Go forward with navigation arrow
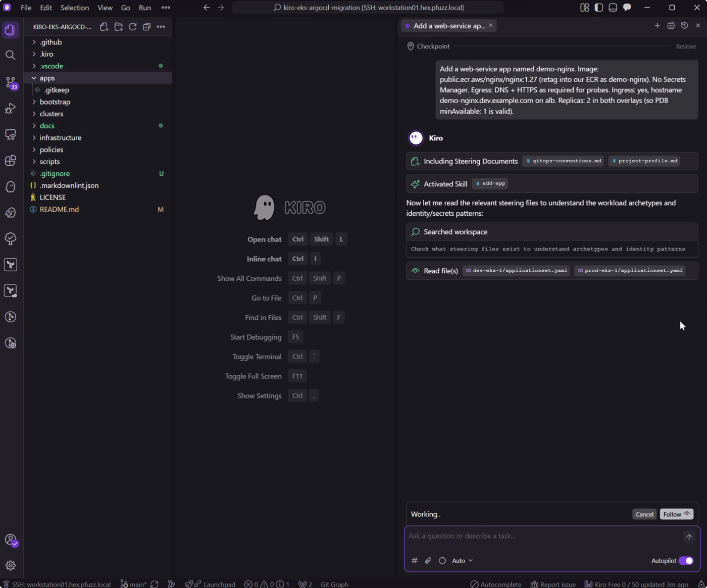Image resolution: width=707 pixels, height=588 pixels. [221, 8]
